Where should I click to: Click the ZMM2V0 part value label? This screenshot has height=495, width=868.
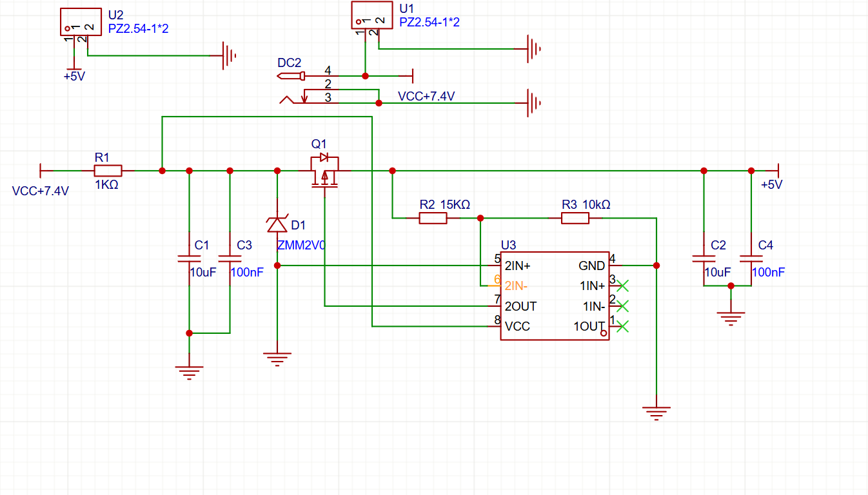tap(302, 246)
